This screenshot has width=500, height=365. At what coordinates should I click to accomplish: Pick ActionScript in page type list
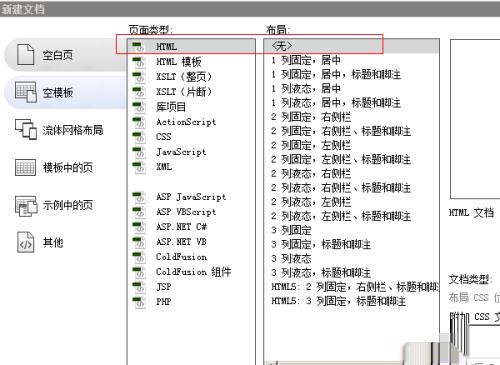point(186,122)
